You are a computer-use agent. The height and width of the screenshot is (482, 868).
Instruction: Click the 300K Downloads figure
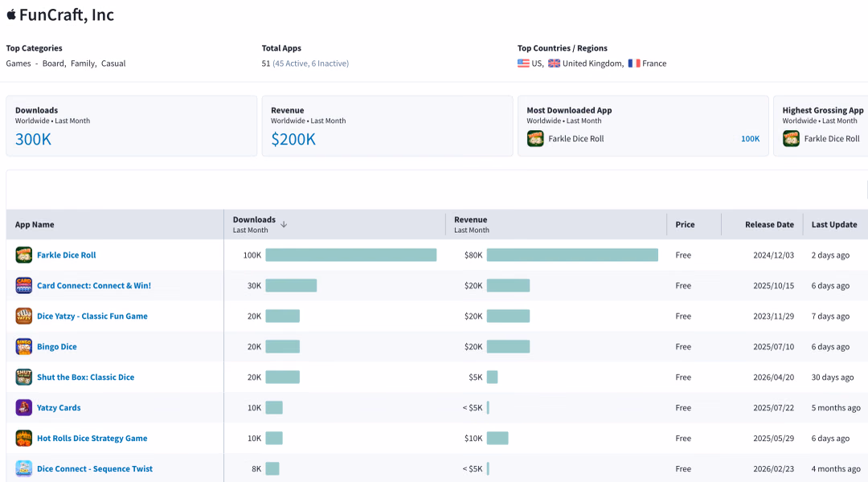point(33,139)
